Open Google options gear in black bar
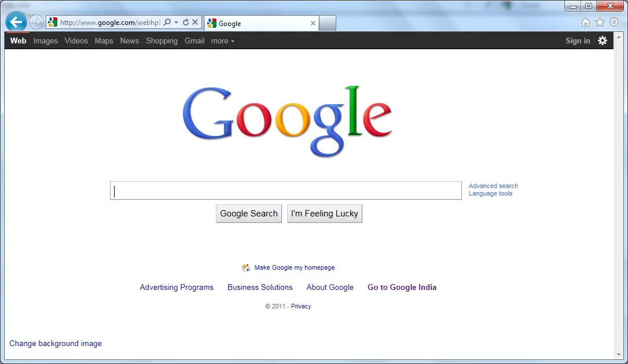This screenshot has width=628, height=364. pyautogui.click(x=603, y=41)
